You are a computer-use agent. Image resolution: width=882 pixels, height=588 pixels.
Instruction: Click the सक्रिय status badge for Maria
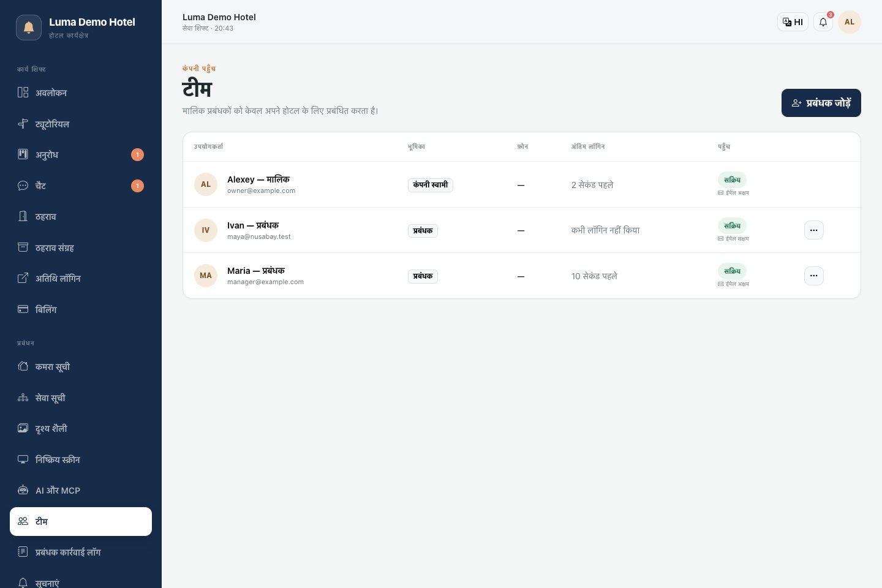[732, 271]
